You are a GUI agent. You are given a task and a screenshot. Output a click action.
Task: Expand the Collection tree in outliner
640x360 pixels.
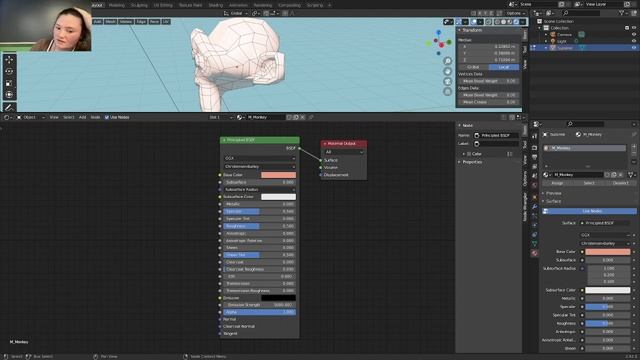(540, 28)
